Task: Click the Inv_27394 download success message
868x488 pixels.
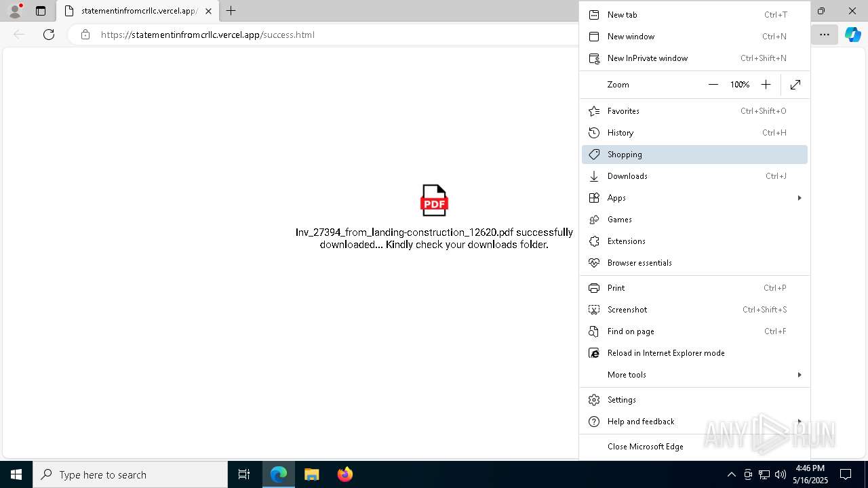Action: tap(434, 239)
